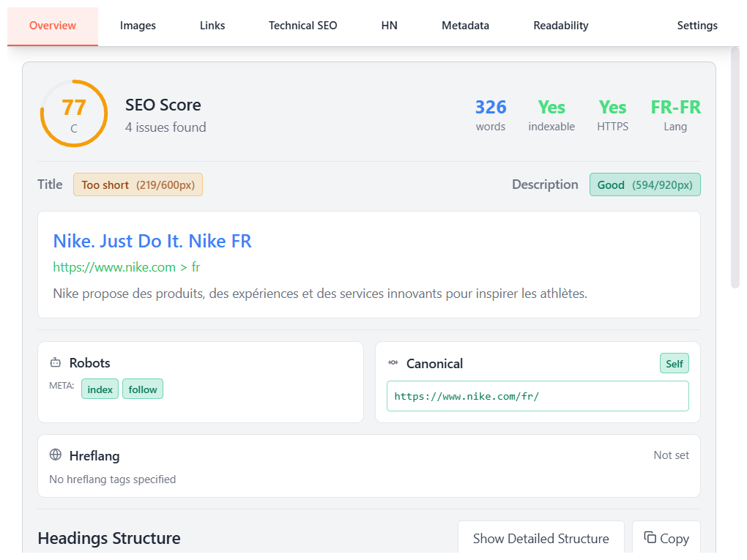Click the Hreflang section label

tap(94, 456)
